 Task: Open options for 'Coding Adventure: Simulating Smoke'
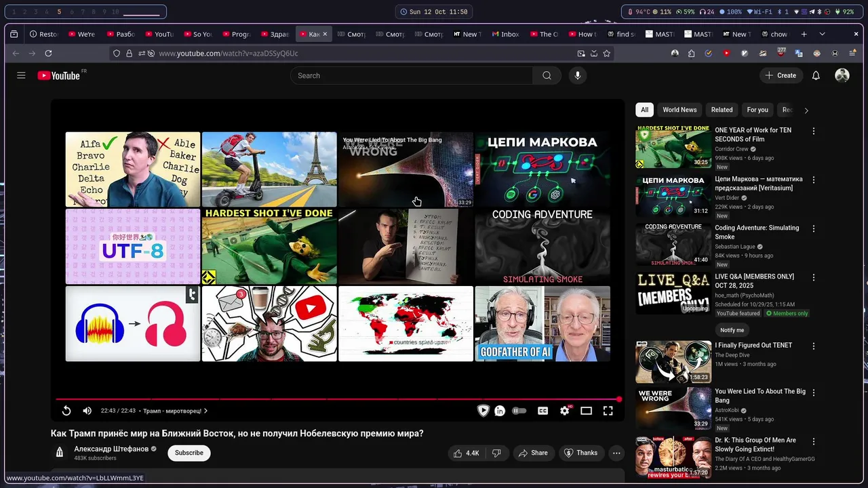coord(814,228)
